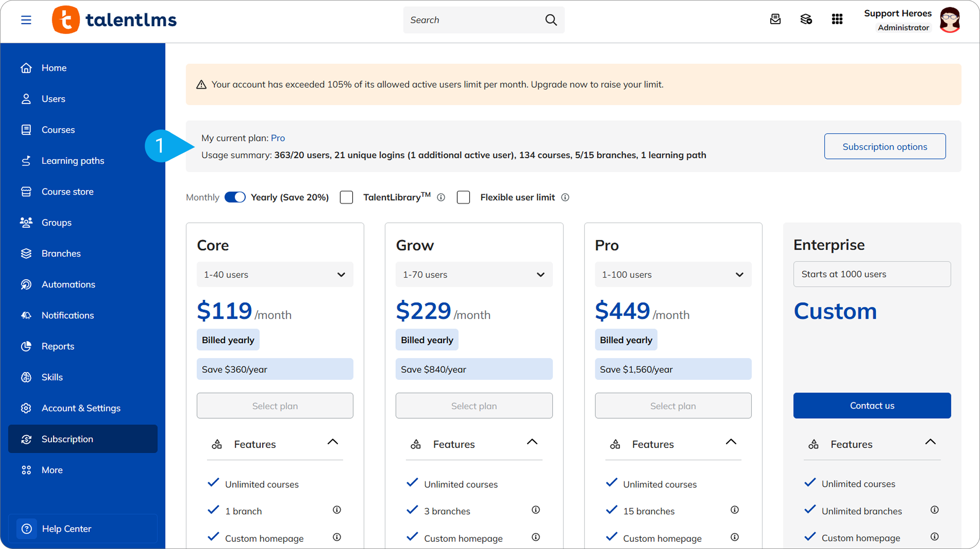Click the Branches icon in sidebar
This screenshot has height=549, width=980.
(x=26, y=253)
